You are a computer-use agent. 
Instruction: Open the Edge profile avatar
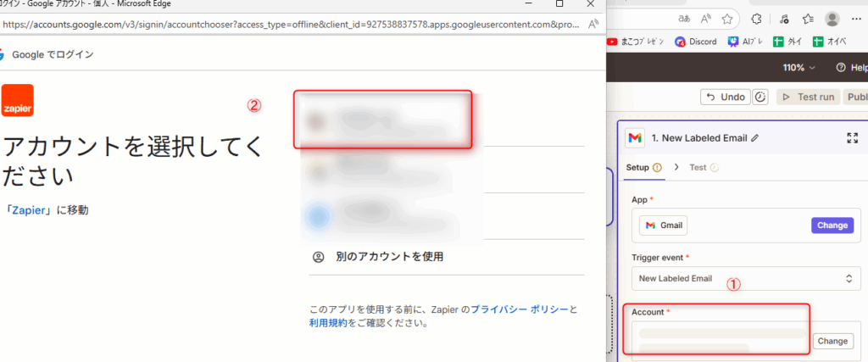[832, 19]
